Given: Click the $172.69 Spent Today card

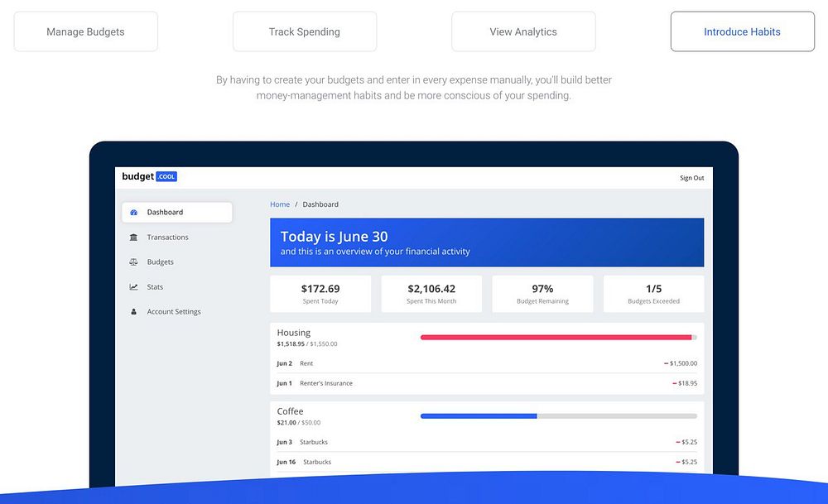Looking at the screenshot, I should point(320,294).
